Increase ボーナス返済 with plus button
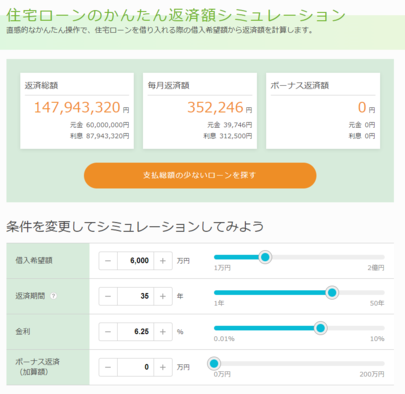405x394 pixels. click(x=163, y=367)
